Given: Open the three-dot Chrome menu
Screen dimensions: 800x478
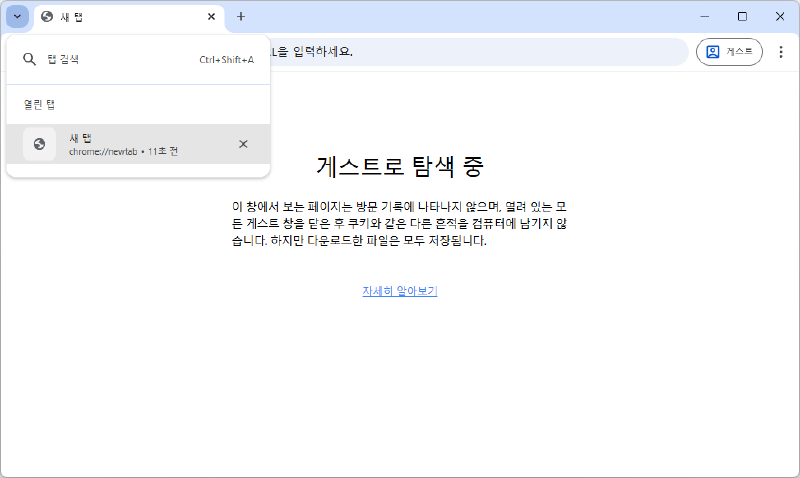Looking at the screenshot, I should [781, 52].
